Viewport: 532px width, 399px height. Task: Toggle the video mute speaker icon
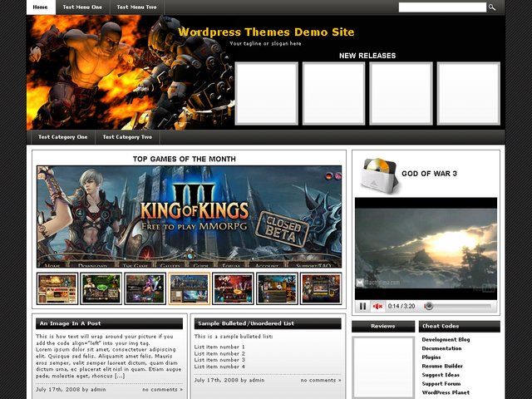click(377, 307)
